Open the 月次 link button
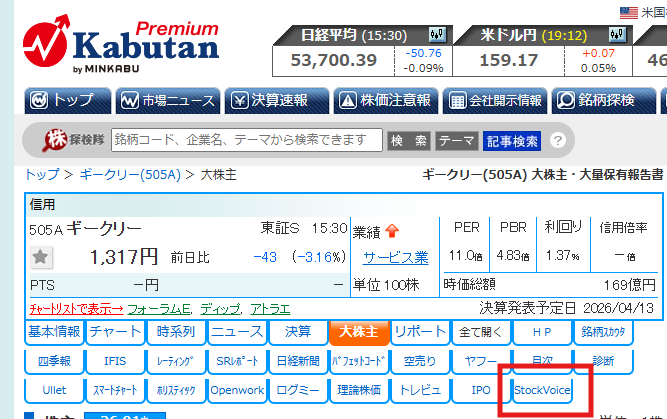This screenshot has width=667, height=419. 542,362
